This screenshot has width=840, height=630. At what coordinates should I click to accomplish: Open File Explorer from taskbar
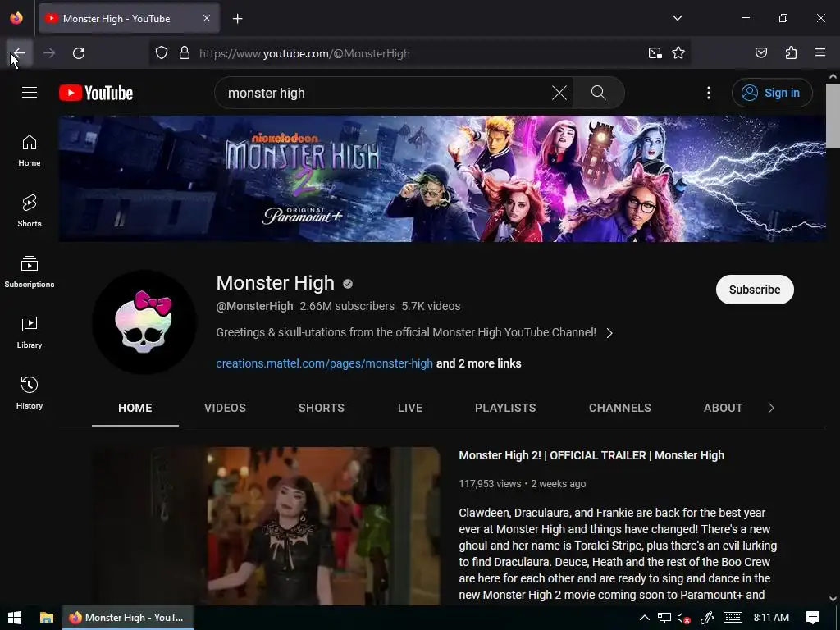coord(47,618)
